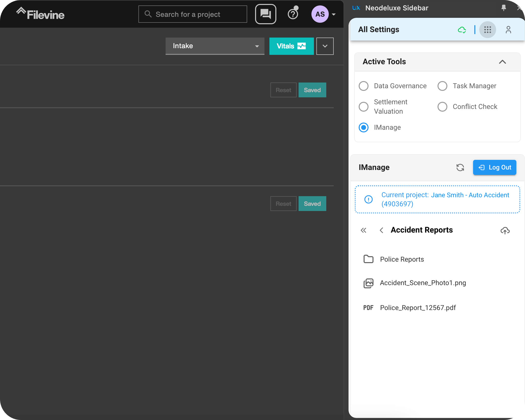Screen dimensions: 525x420
Task: Select the Conflict Check radio button
Action: (x=442, y=107)
